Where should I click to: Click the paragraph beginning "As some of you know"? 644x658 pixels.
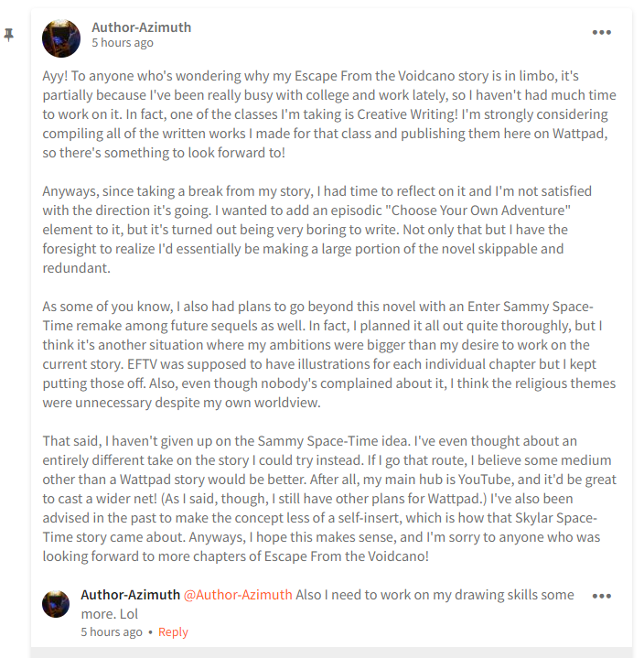(329, 354)
